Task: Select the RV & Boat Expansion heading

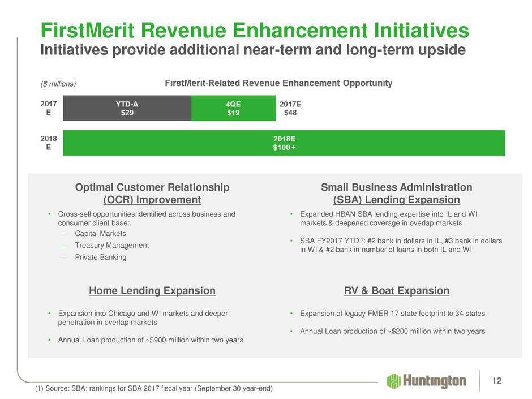Action: [396, 291]
